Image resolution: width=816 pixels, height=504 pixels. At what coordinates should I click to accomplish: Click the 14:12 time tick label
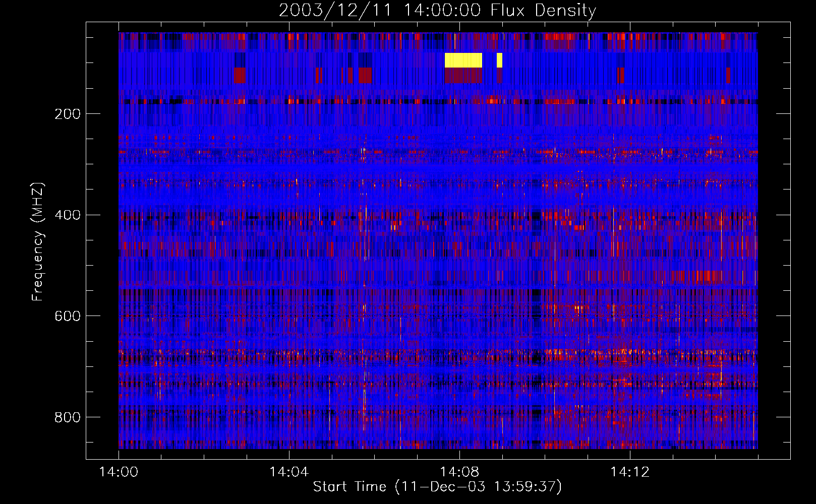(x=629, y=472)
